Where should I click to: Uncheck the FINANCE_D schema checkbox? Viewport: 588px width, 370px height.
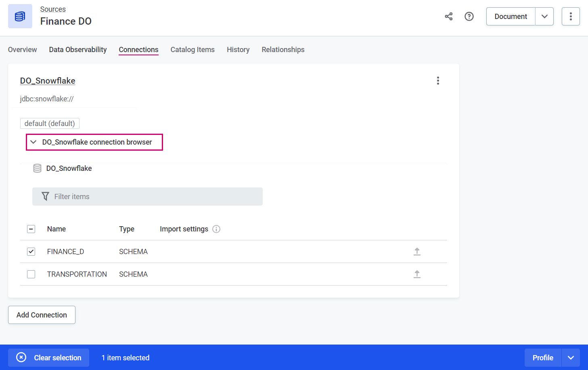pyautogui.click(x=31, y=252)
